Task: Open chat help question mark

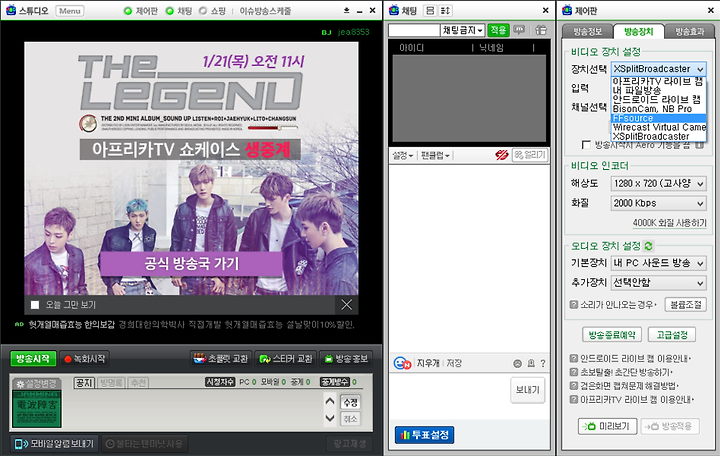Action: pos(543,363)
